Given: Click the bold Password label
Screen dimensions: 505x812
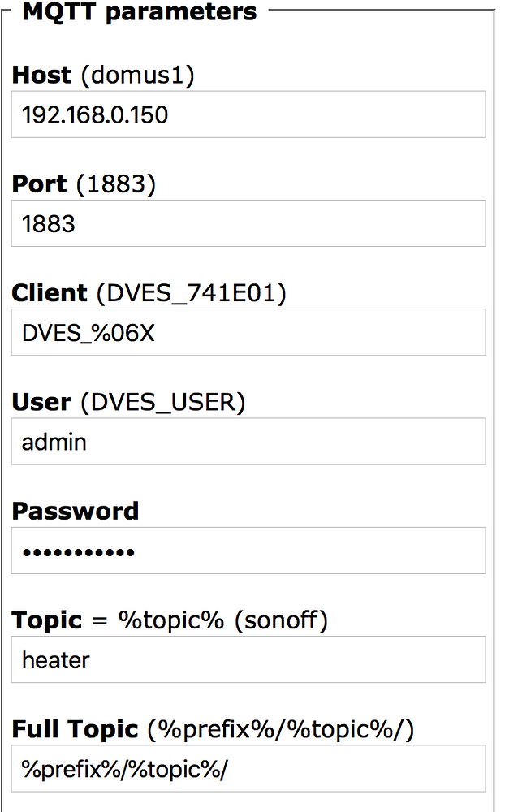Looking at the screenshot, I should (x=76, y=511).
